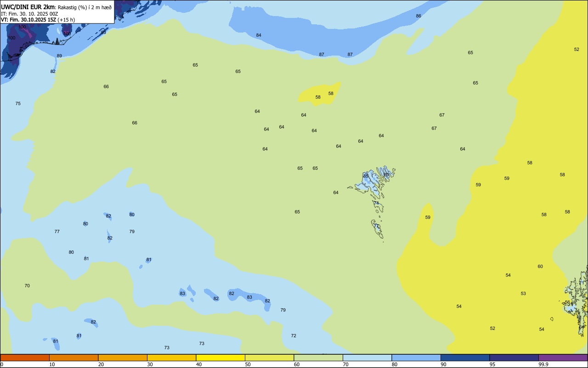This screenshot has width=588, height=368.
Task: Select the purple legend swatch above 99.9
Action: [563, 357]
